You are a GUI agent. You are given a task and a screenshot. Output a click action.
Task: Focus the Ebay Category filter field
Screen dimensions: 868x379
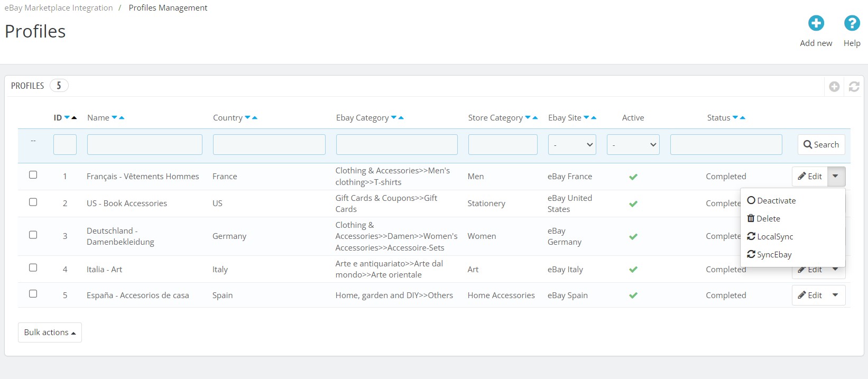click(x=397, y=145)
